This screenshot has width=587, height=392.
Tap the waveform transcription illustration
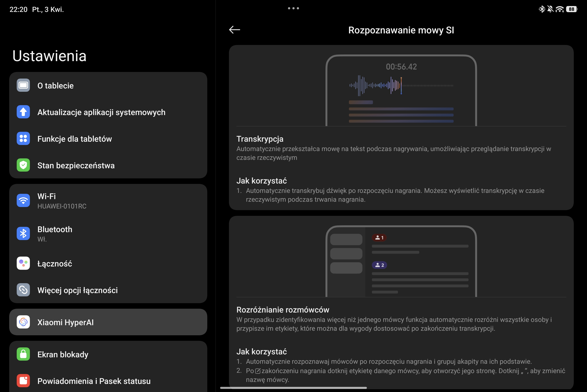click(x=401, y=90)
